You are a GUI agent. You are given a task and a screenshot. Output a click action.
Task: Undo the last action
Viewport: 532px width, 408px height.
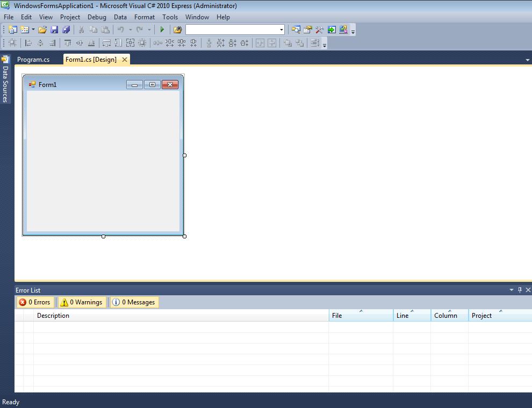pos(121,30)
